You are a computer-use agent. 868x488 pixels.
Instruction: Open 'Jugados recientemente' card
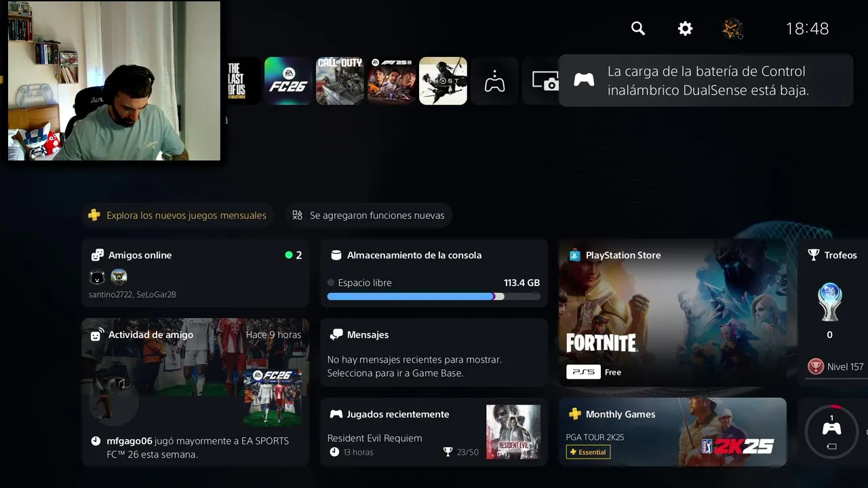pos(434,432)
